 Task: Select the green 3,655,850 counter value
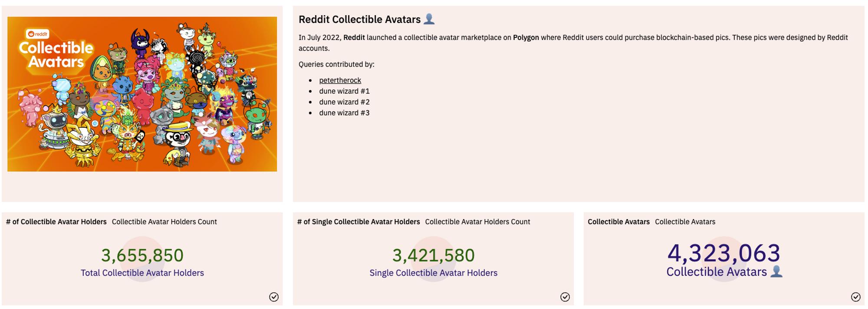pyautogui.click(x=142, y=256)
